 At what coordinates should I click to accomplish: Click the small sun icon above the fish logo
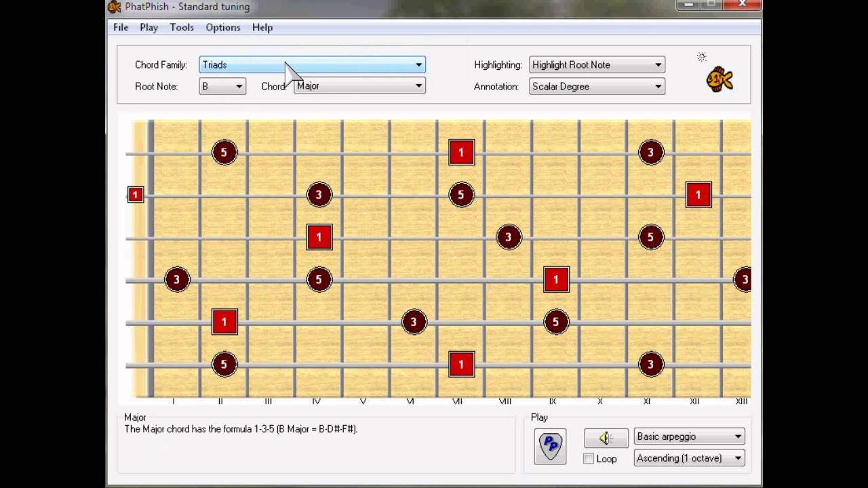pos(702,57)
